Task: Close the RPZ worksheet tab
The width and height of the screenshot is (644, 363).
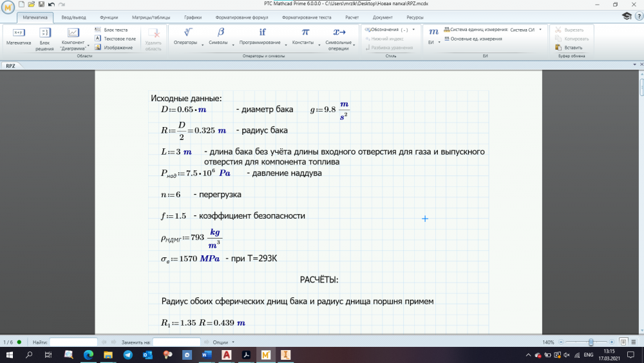Action: pos(641,64)
